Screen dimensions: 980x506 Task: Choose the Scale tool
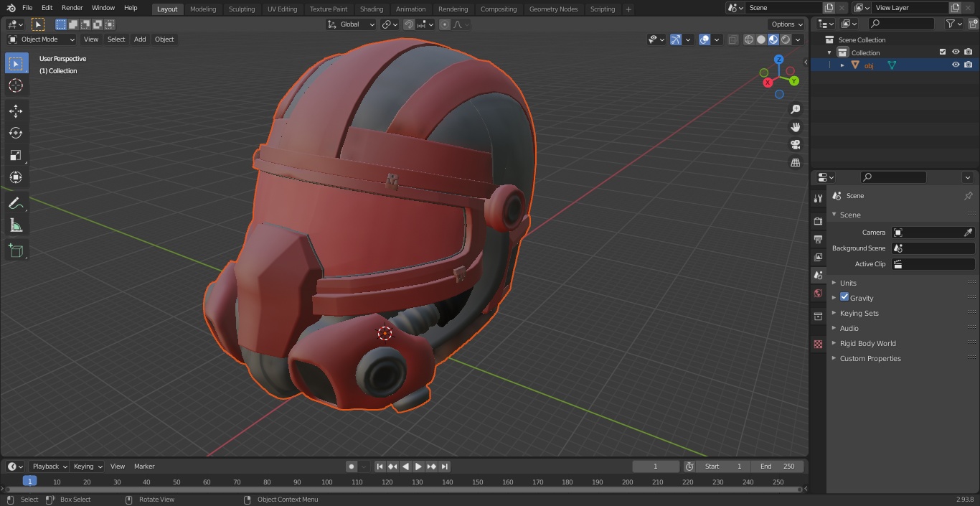click(16, 155)
